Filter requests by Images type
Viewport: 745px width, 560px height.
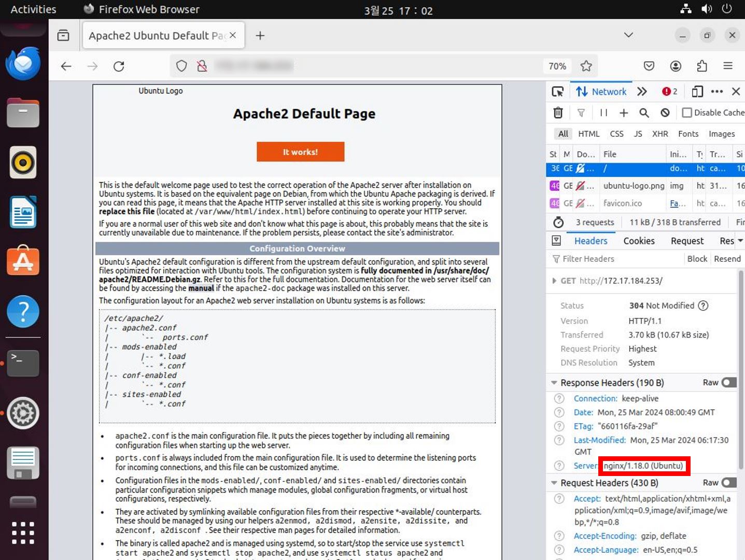[x=722, y=134]
